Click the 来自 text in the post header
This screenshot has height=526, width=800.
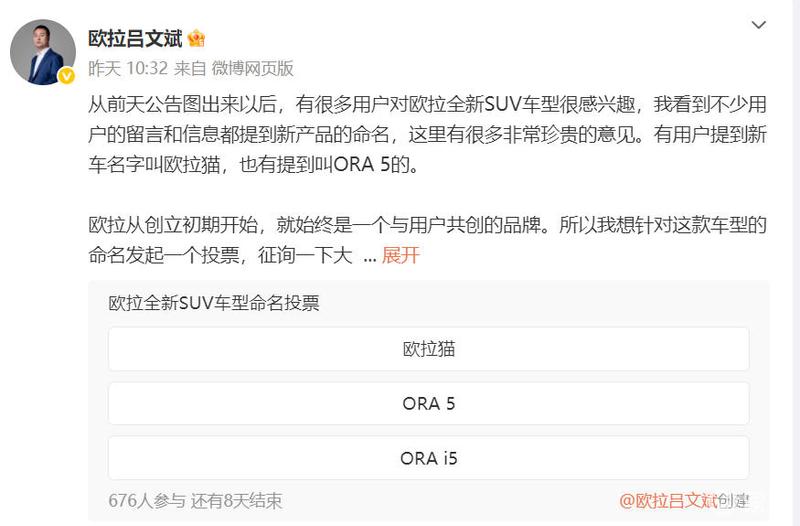coord(190,68)
